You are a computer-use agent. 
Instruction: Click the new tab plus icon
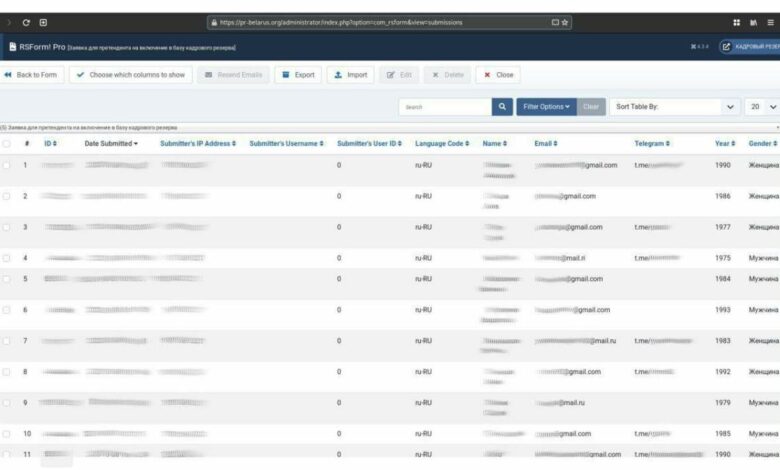43,22
